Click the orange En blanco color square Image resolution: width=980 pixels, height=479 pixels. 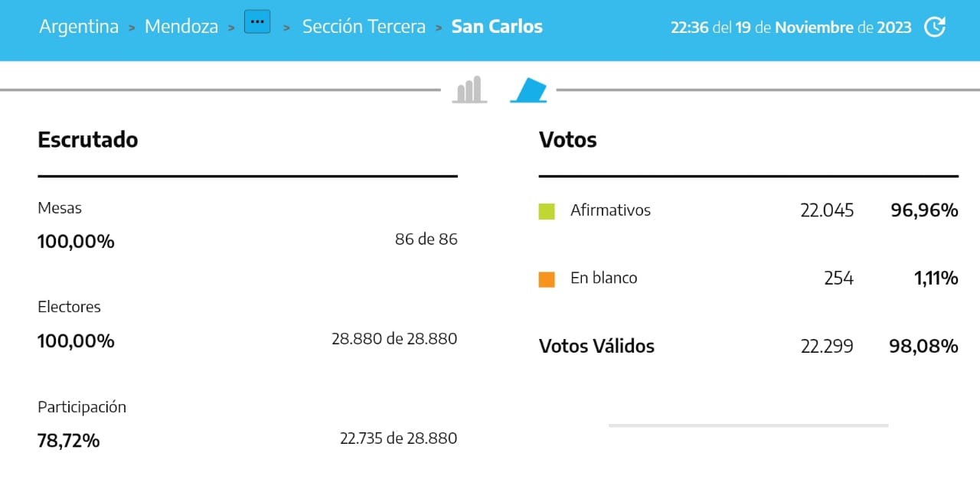pyautogui.click(x=547, y=279)
